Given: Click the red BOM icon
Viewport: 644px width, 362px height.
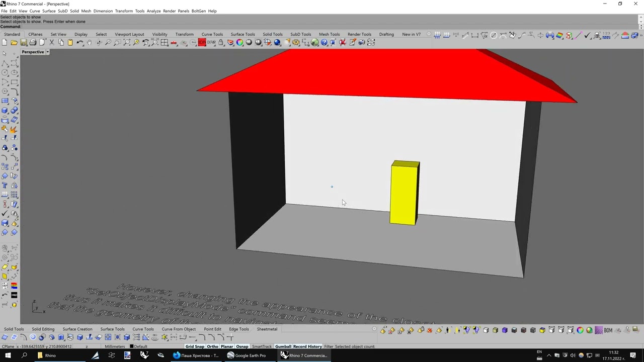Looking at the screenshot, I should (202, 43).
